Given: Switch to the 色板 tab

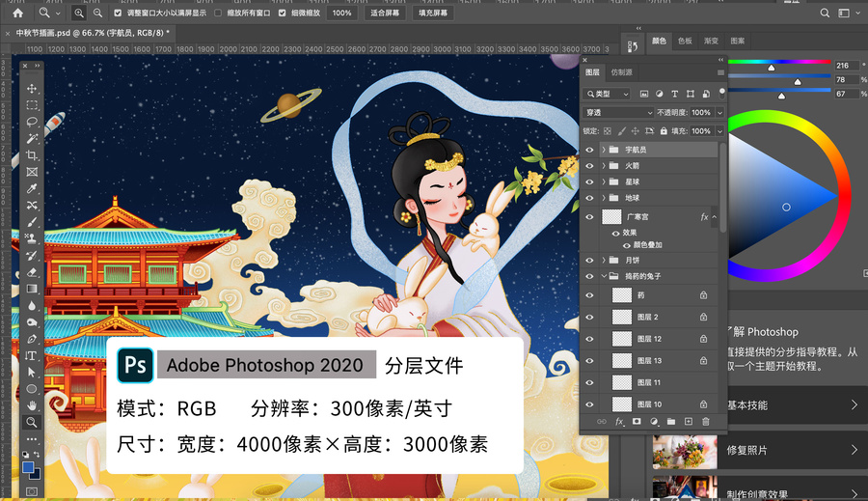Looking at the screenshot, I should [x=685, y=41].
